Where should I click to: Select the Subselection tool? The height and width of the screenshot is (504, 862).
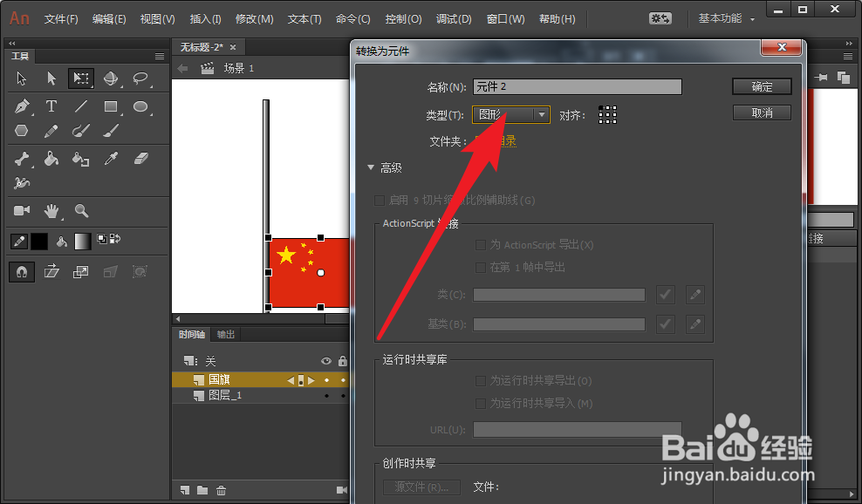[x=51, y=78]
